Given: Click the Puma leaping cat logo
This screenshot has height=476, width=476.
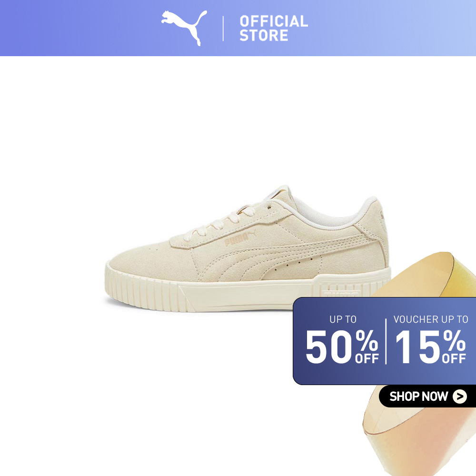Looking at the screenshot, I should 184,28.
